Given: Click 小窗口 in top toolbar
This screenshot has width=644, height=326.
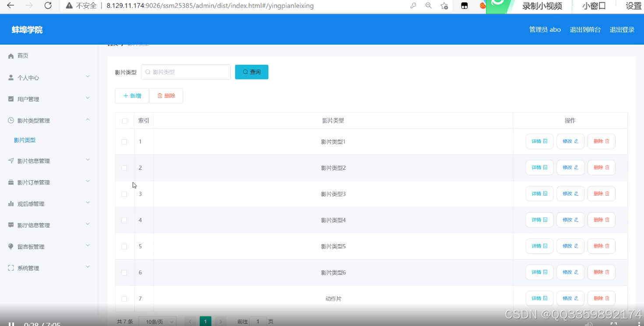Looking at the screenshot, I should 594,6.
